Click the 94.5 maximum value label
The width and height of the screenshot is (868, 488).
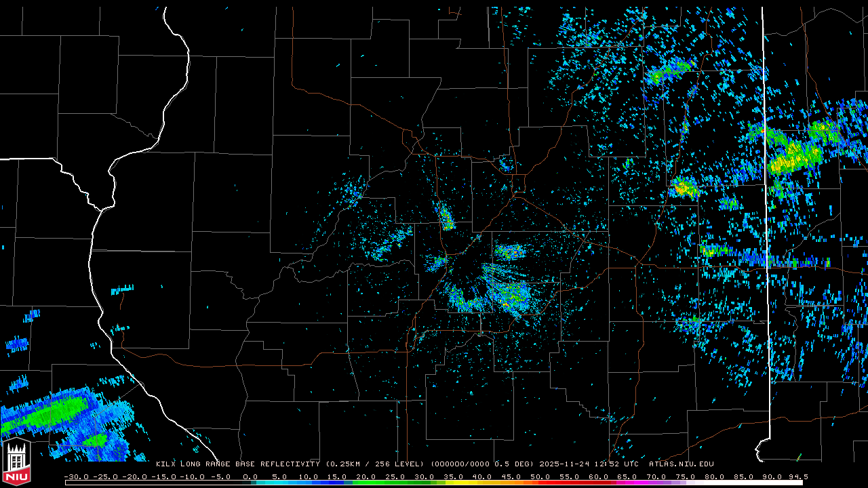pyautogui.click(x=796, y=476)
